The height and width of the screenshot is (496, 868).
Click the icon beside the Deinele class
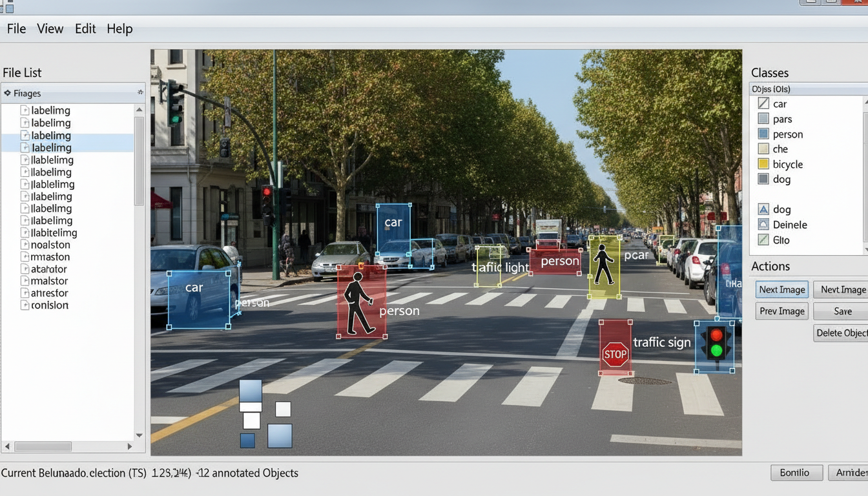click(x=763, y=225)
